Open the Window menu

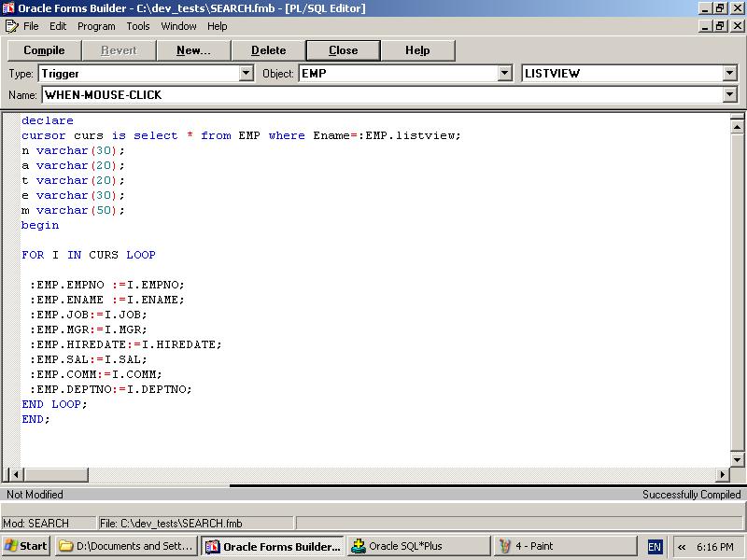click(178, 26)
